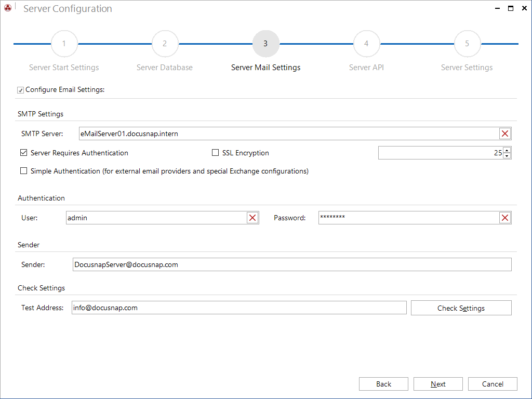Screen dimensions: 532x399
Task: Increase the SMTP port with the up arrow
Action: coord(507,150)
